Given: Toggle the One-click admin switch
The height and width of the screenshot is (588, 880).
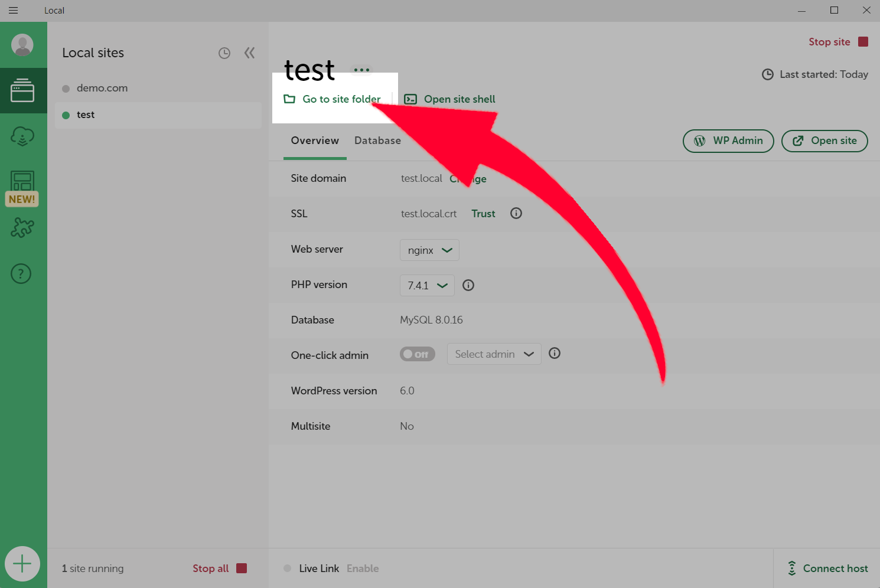Looking at the screenshot, I should pyautogui.click(x=418, y=354).
